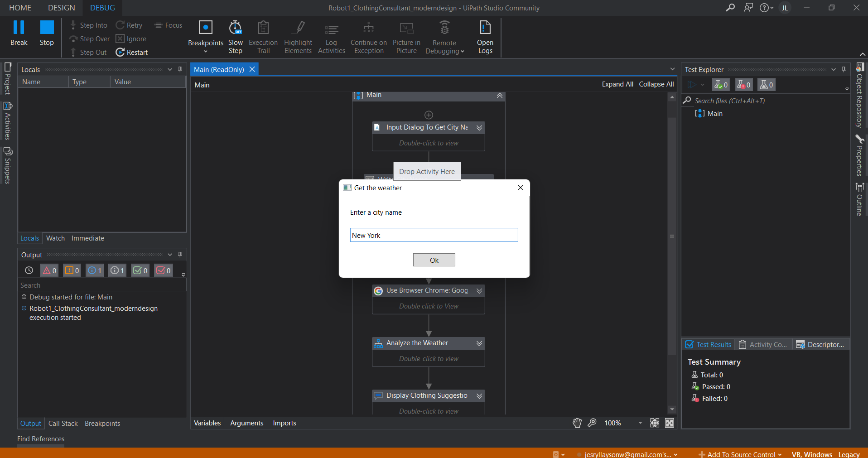Click Collapse All in the designer

(656, 84)
